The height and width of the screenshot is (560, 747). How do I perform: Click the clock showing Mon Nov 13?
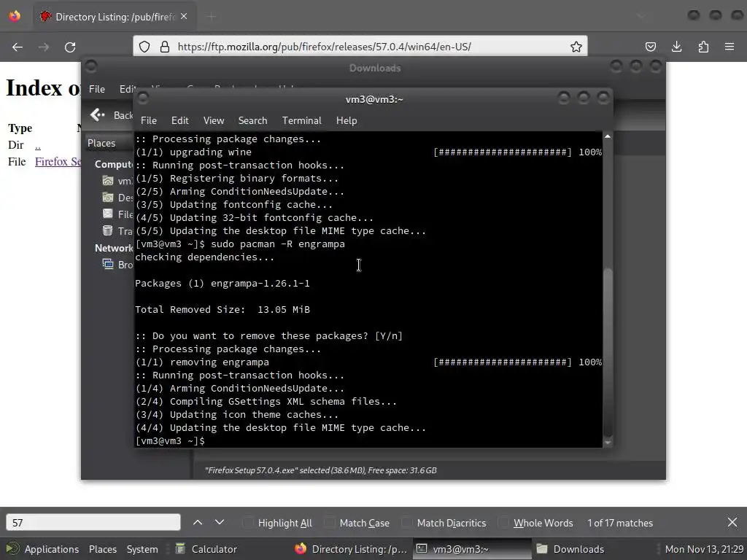pyautogui.click(x=704, y=549)
